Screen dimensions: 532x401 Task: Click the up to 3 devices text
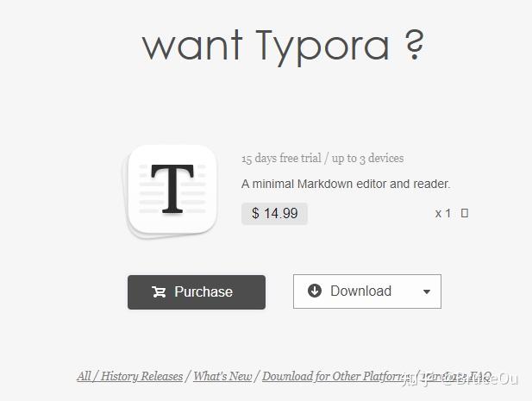tap(368, 158)
